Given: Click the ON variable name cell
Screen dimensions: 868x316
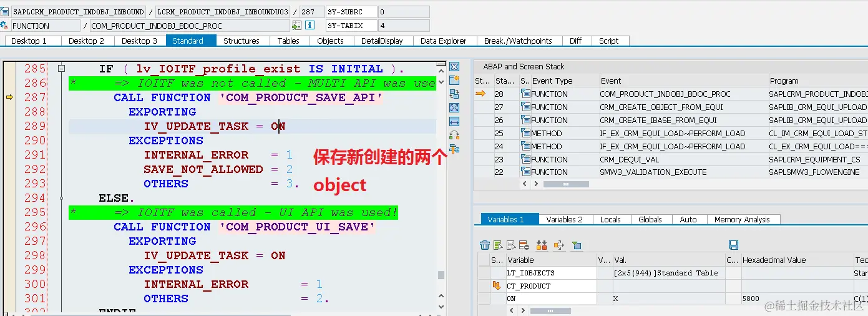Looking at the screenshot, I should pos(550,299).
